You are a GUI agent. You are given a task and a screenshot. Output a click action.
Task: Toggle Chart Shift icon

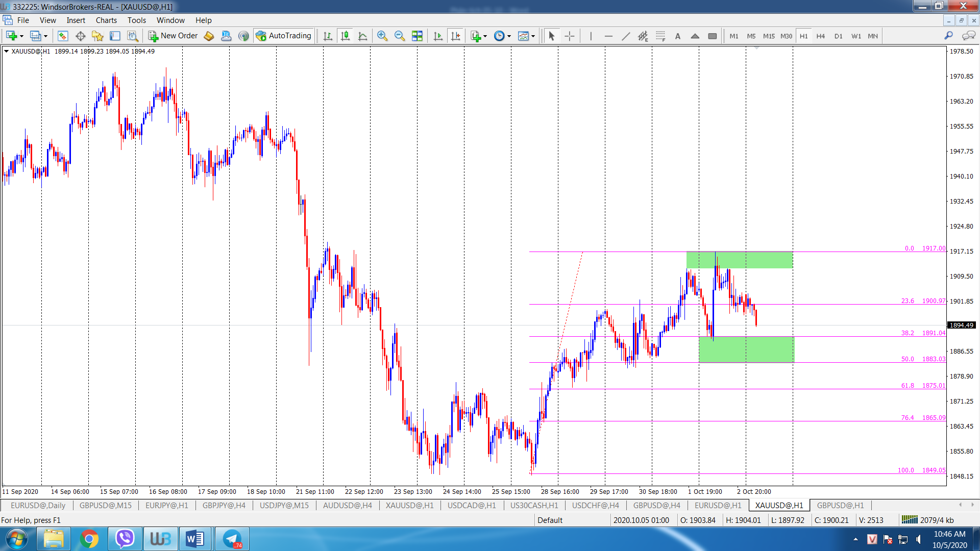[455, 36]
